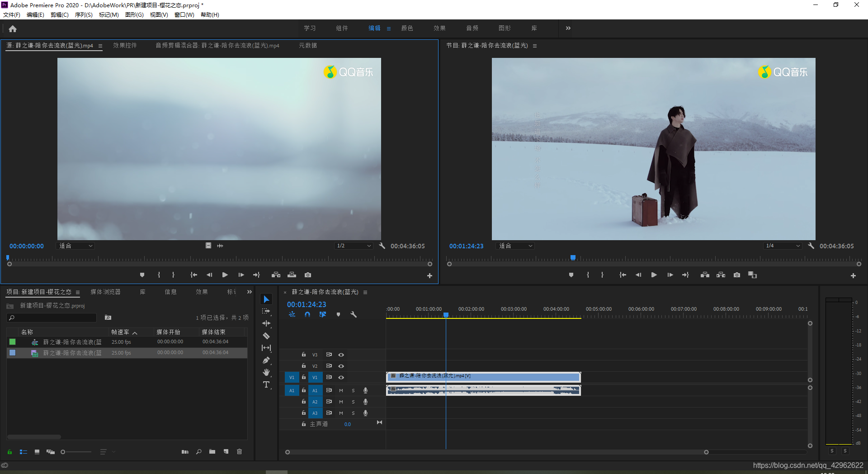Screen dimensions: 868x474
Task: Toggle track lock on V3
Action: 304,355
